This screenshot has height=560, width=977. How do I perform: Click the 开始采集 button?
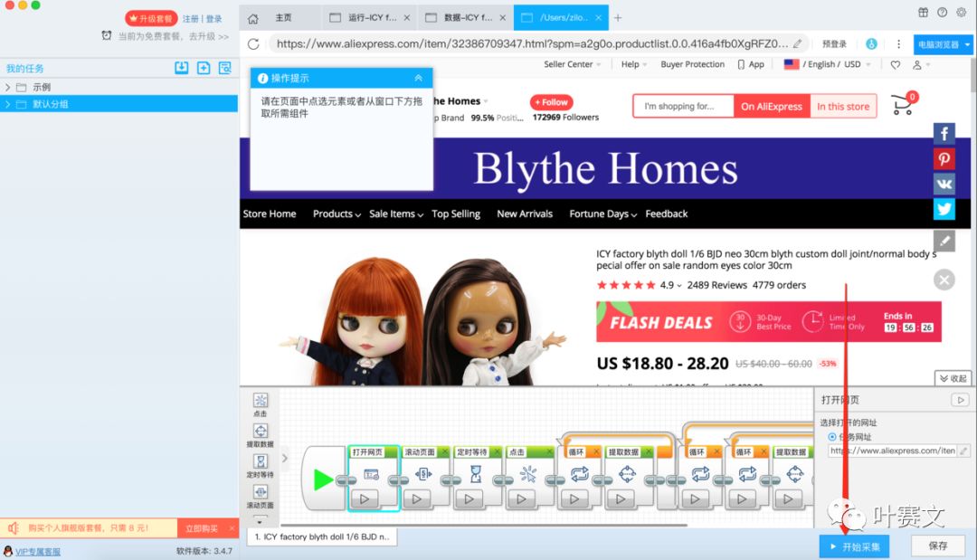click(854, 546)
